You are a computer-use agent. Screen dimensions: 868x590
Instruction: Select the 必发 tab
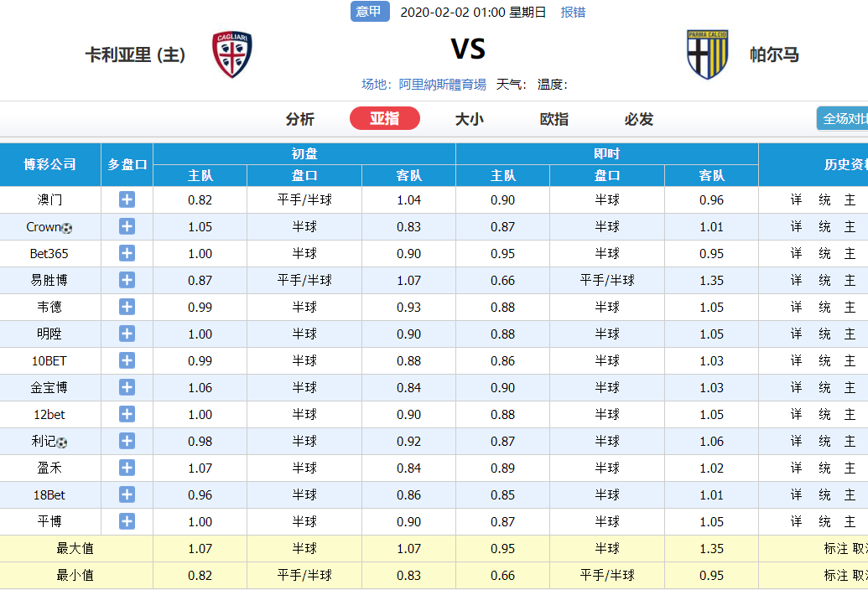(638, 119)
